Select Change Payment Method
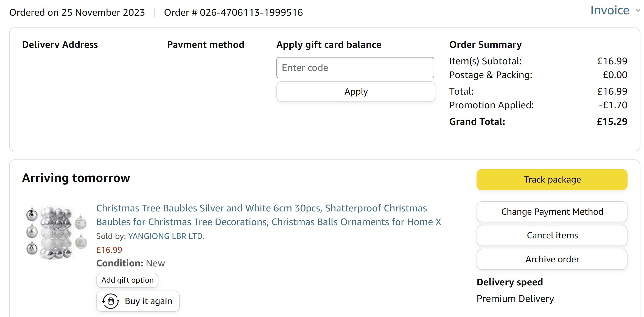 [x=552, y=212]
